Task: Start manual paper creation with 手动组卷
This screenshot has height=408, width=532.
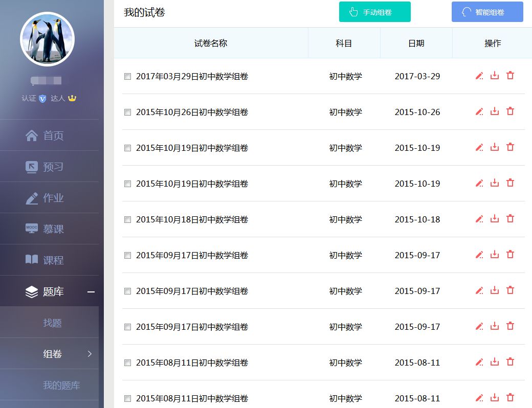Action: point(375,12)
